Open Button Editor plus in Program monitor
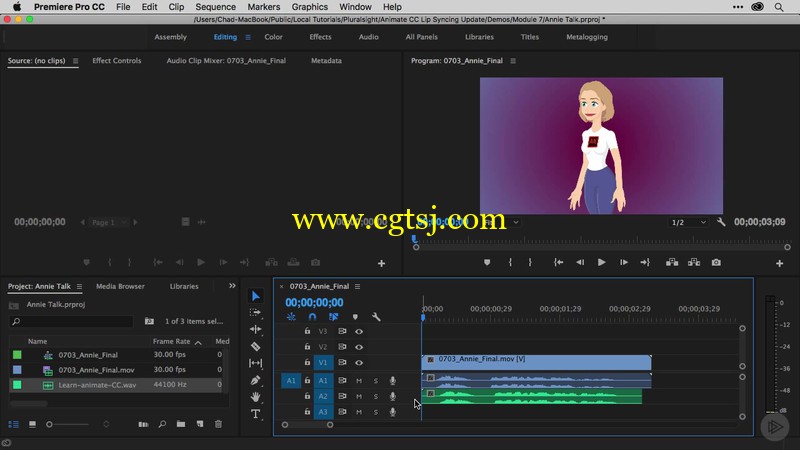This screenshot has height=450, width=800. 779,263
